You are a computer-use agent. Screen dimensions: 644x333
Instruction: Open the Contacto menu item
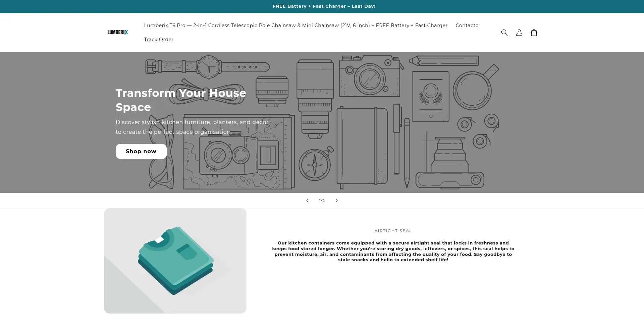pyautogui.click(x=467, y=25)
